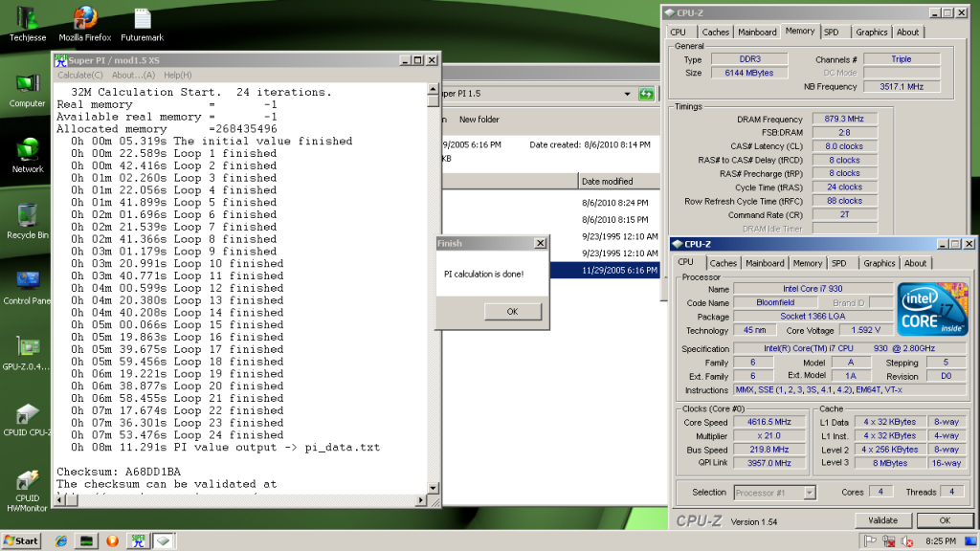Launch CPUID HWMonitor desktop shortcut

[28, 492]
